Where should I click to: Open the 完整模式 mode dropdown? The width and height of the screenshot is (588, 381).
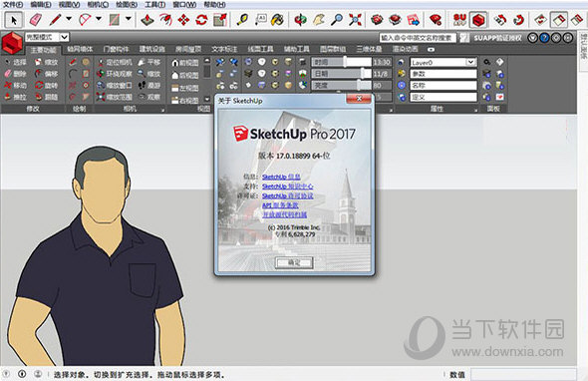(65, 37)
